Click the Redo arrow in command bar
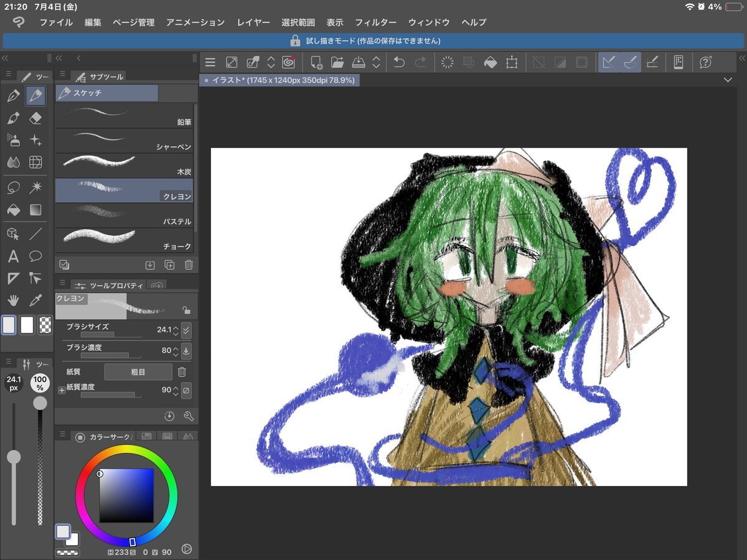Screen dimensions: 747x560 [x=421, y=62]
